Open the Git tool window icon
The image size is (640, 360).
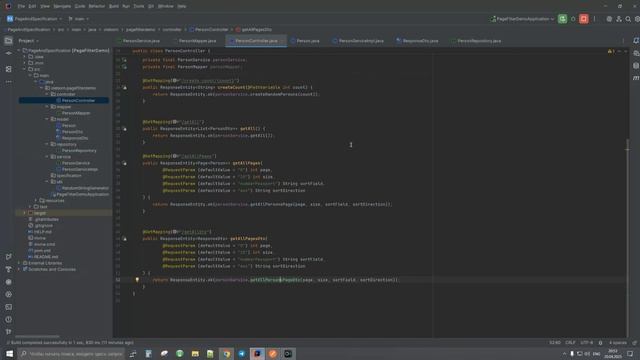click(x=8, y=332)
